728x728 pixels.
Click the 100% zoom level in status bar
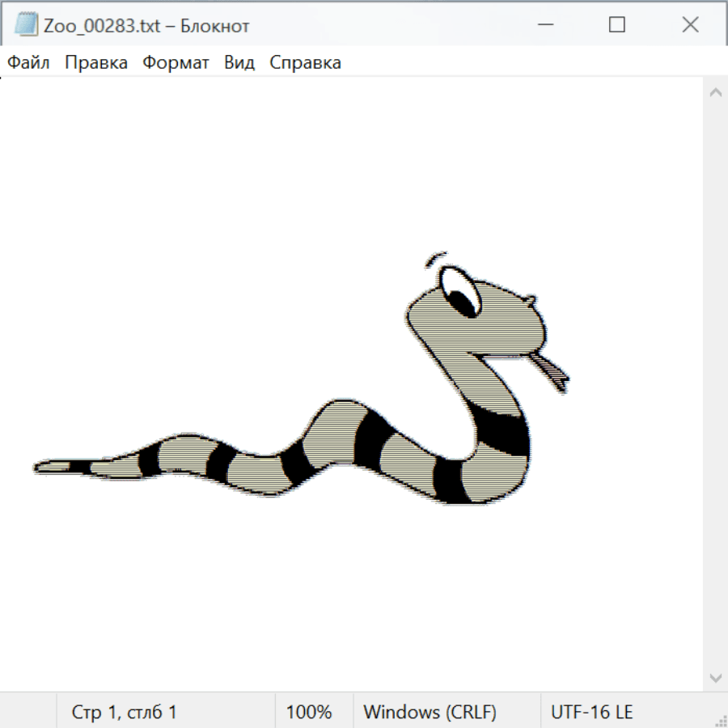point(309,713)
